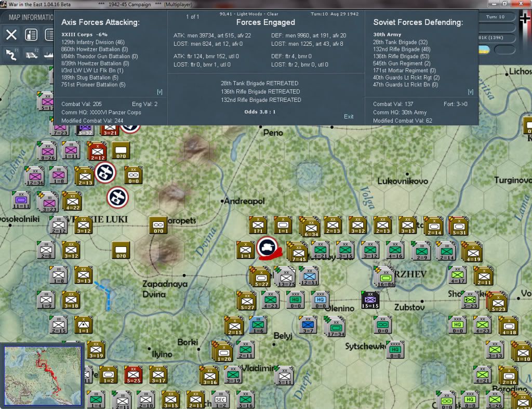This screenshot has height=409, width=532.
Task: Click the Zapadnaya Dvina town label
Action: click(165, 289)
